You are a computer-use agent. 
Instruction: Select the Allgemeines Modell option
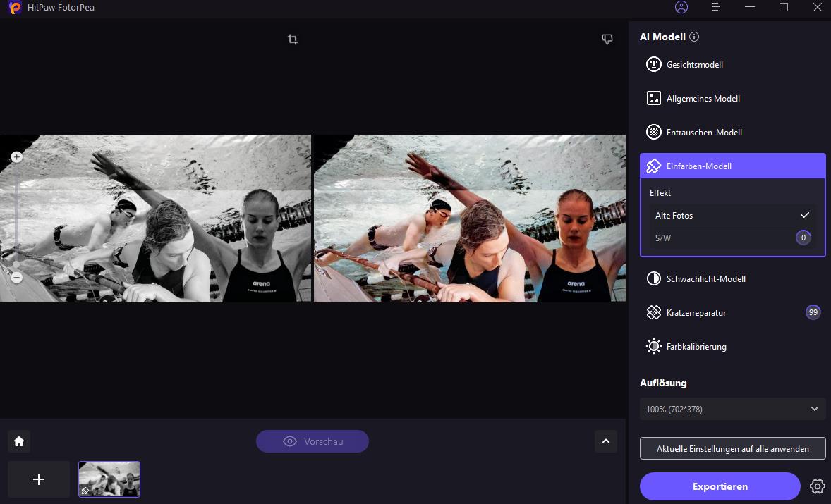(732, 98)
